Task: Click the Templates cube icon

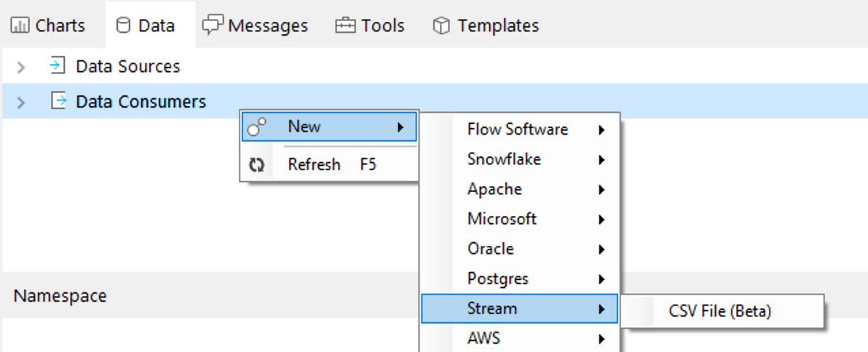Action: point(441,25)
